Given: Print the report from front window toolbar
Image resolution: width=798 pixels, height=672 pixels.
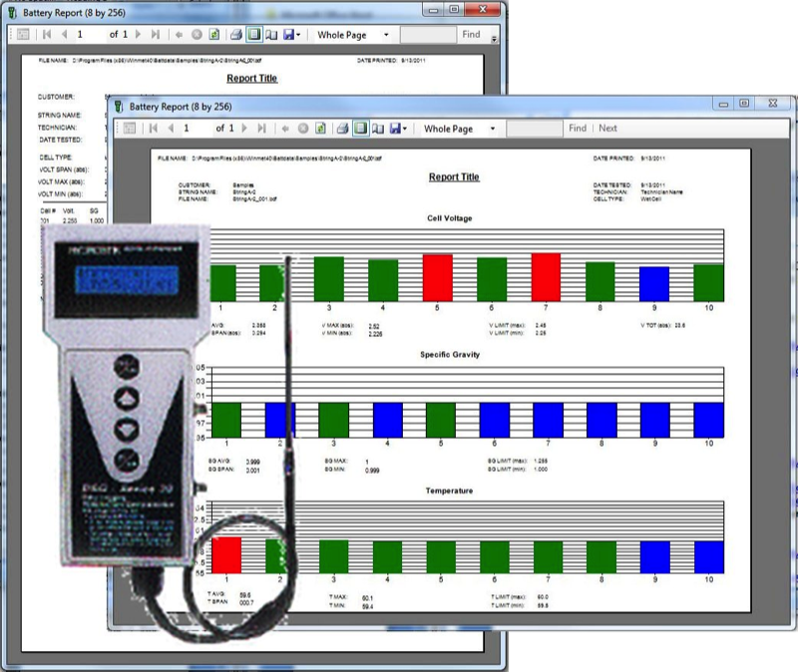Looking at the screenshot, I should [342, 129].
